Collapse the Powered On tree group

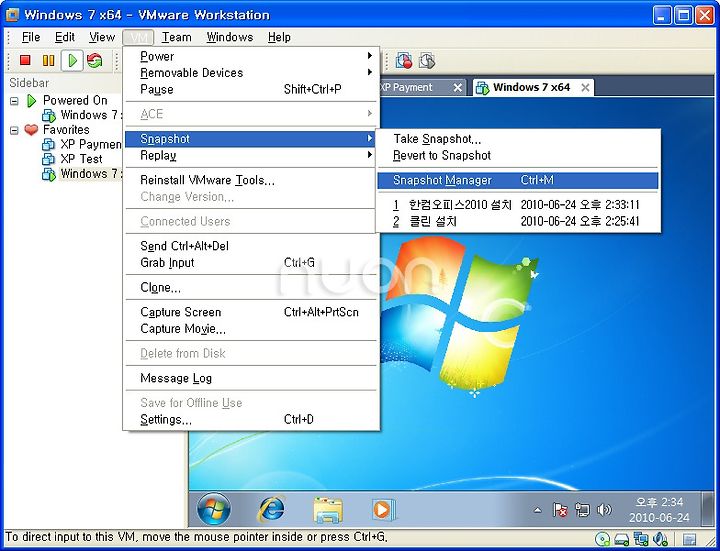(14, 101)
